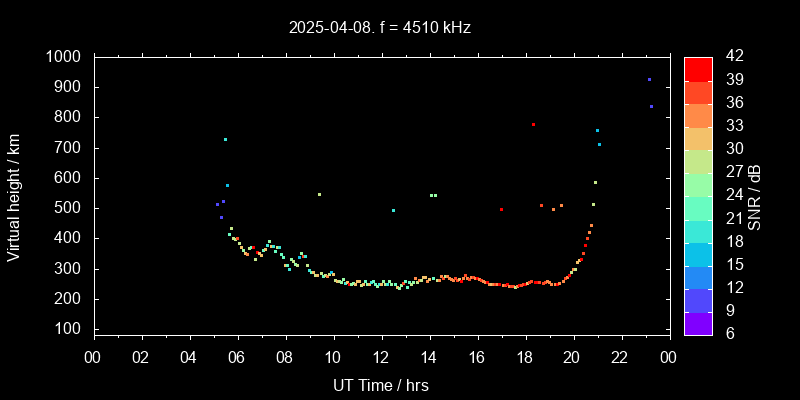This screenshot has height=400, width=800.
Task: Pick the purple 6–9 dB colorbar segment
Action: [698, 323]
